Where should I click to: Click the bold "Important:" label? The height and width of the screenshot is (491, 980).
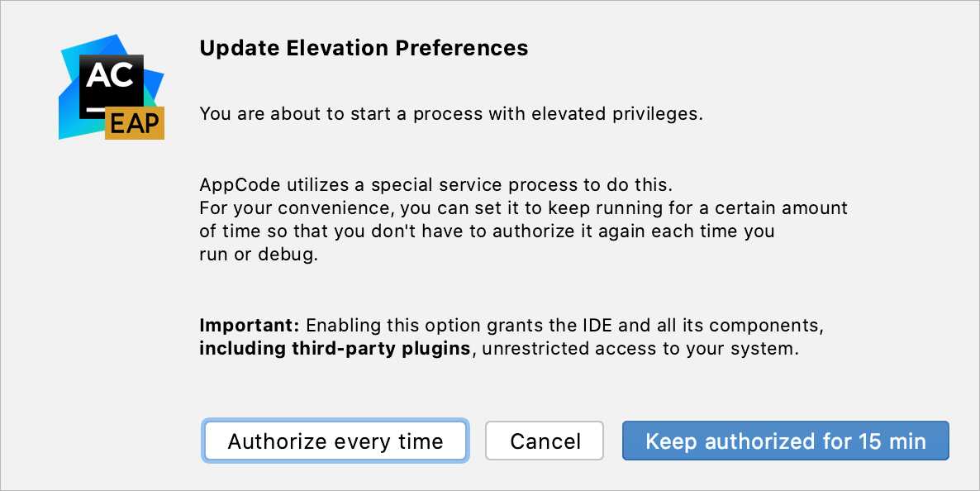click(249, 323)
